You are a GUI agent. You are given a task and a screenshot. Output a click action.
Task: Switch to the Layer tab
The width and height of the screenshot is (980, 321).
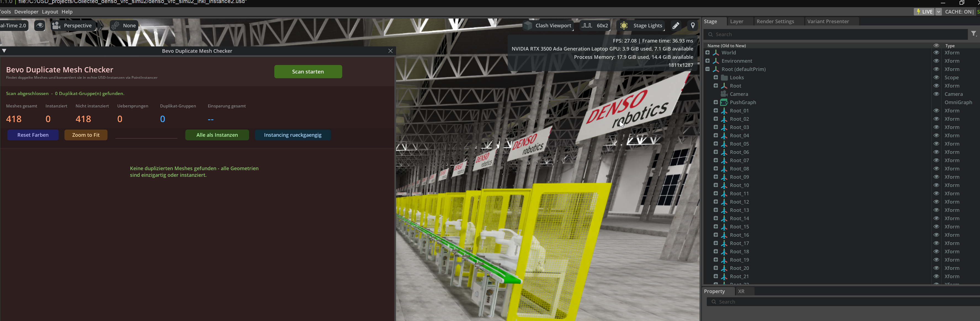coord(737,21)
